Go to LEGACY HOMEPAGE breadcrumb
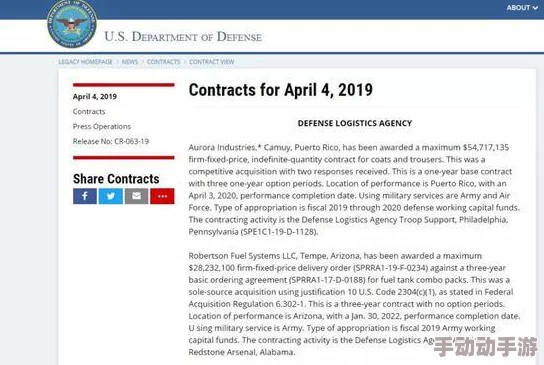Image resolution: width=544 pixels, height=365 pixels. (x=85, y=62)
